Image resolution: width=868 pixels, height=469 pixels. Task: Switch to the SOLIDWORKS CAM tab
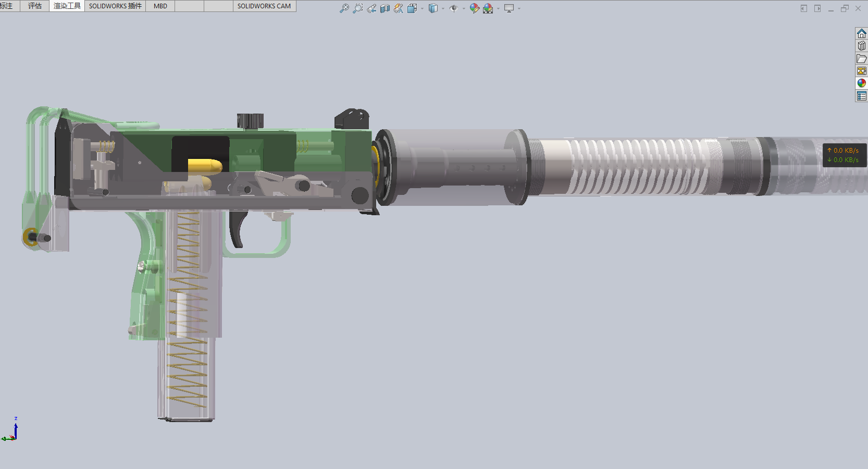[x=264, y=6]
